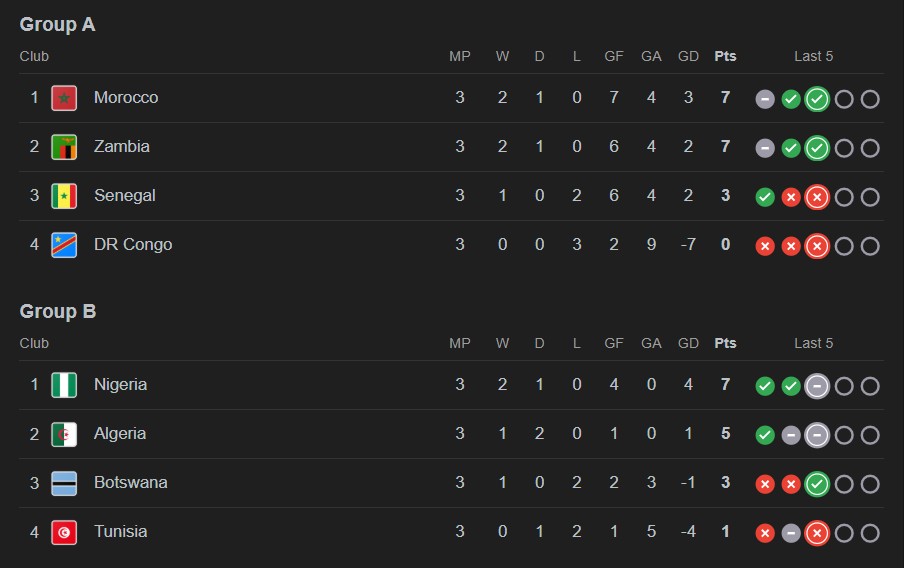The image size is (904, 568).
Task: Open the Nigeria team link
Action: coord(120,385)
